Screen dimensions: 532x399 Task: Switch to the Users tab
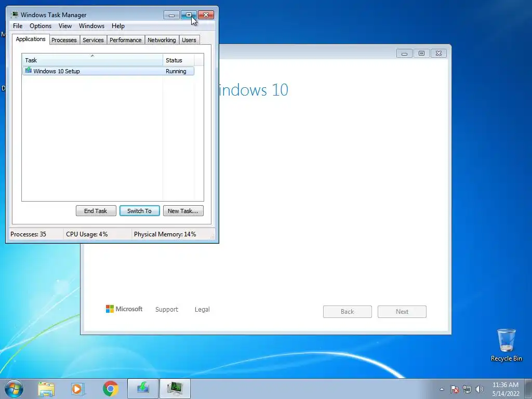pos(189,40)
